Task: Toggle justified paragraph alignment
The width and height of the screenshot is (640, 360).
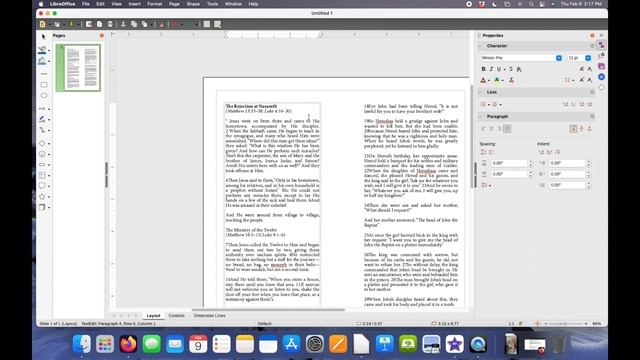Action: click(x=507, y=129)
